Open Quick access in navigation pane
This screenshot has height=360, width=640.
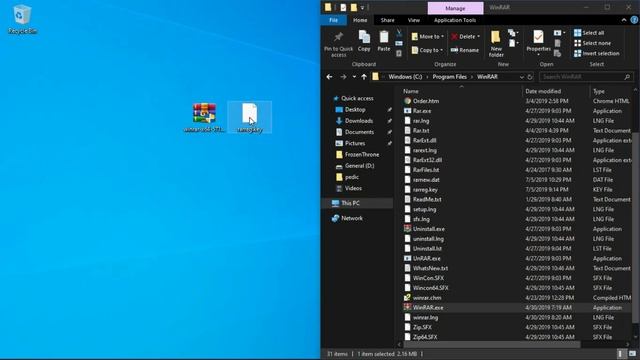coord(357,98)
